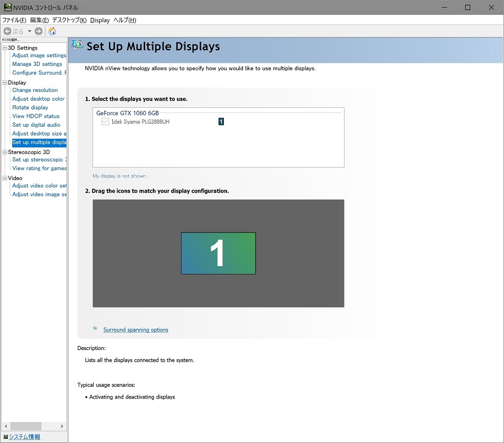Click the Set Up Multiple Displays header icon
Screen dimensions: 504x443
pyautogui.click(x=77, y=44)
